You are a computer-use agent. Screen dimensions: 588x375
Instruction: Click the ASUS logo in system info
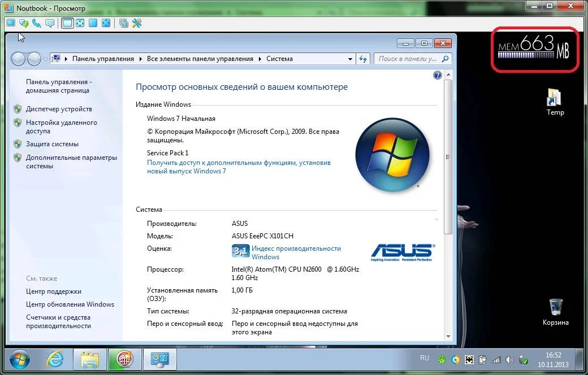tap(403, 252)
